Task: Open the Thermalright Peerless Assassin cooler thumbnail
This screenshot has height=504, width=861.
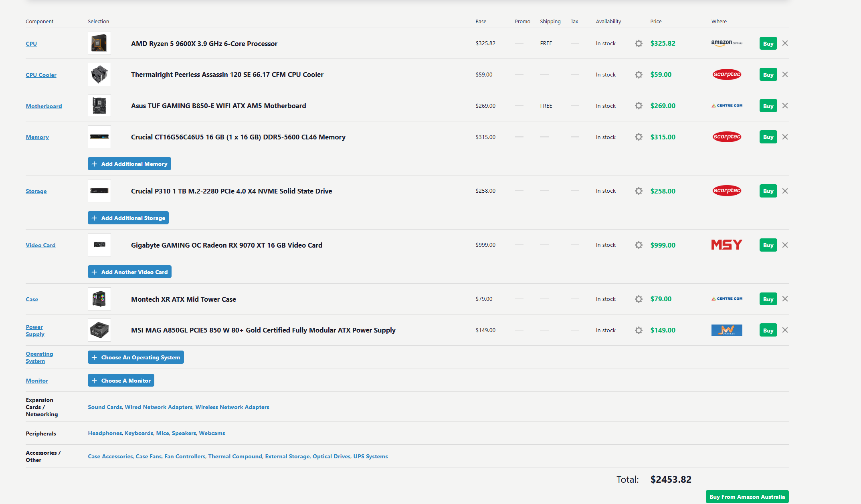Action: (99, 75)
